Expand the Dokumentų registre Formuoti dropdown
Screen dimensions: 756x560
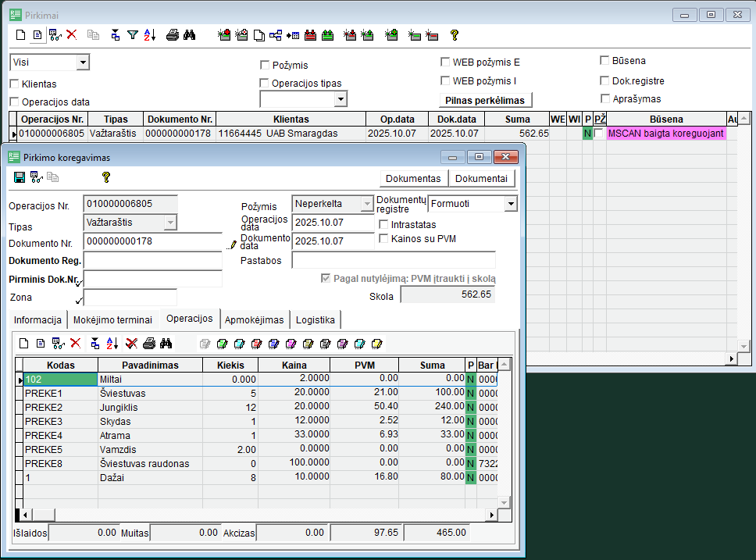tap(511, 204)
